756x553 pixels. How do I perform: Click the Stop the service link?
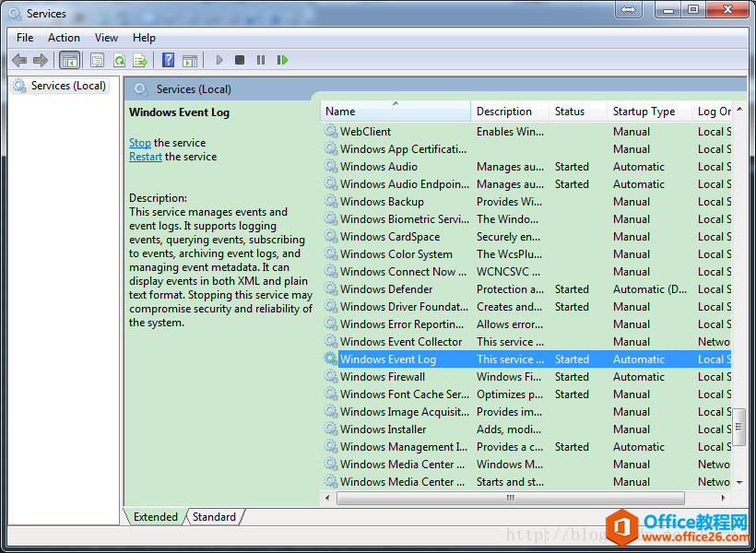pos(140,143)
